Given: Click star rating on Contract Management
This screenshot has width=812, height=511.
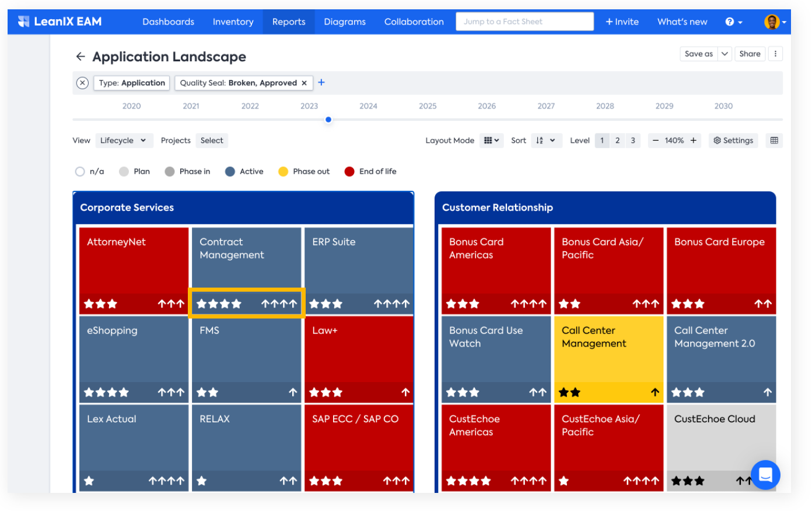Looking at the screenshot, I should click(219, 304).
